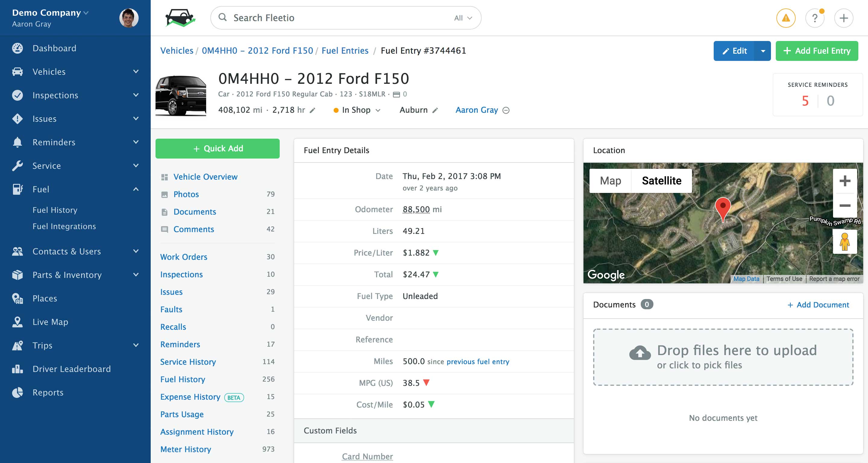868x463 pixels.
Task: Click Add Document link
Action: tap(818, 305)
